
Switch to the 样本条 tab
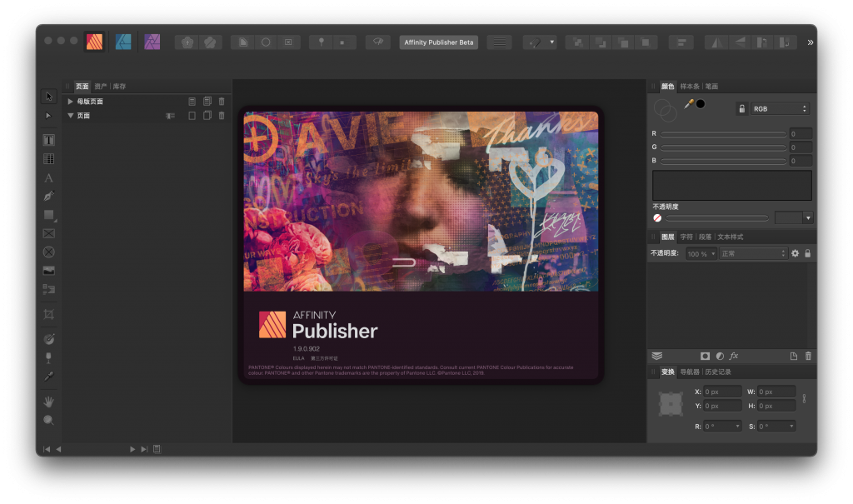(x=689, y=87)
